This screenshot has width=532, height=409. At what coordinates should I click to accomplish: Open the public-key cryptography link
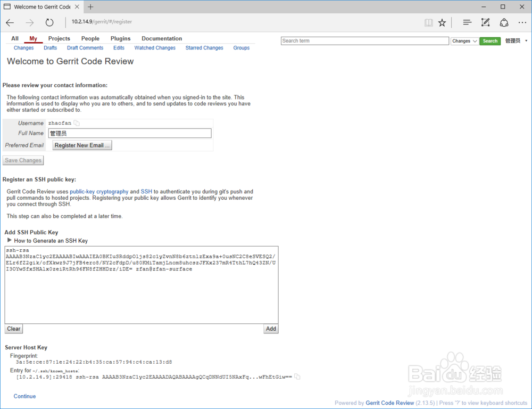99,191
